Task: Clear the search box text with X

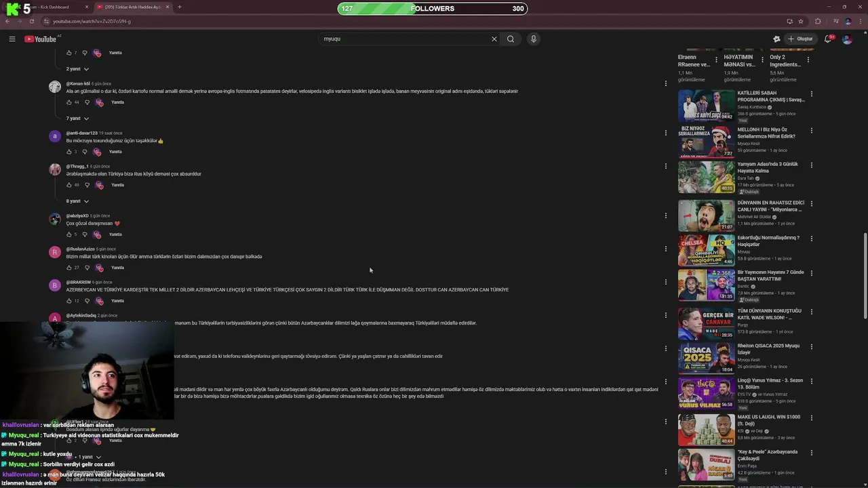Action: (494, 39)
